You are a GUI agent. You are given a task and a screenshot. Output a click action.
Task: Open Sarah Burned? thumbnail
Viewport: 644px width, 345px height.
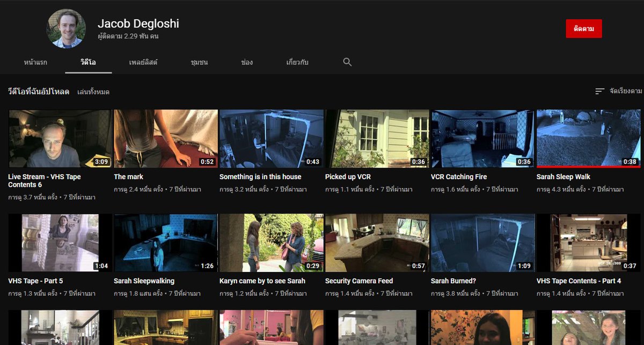[x=483, y=243]
